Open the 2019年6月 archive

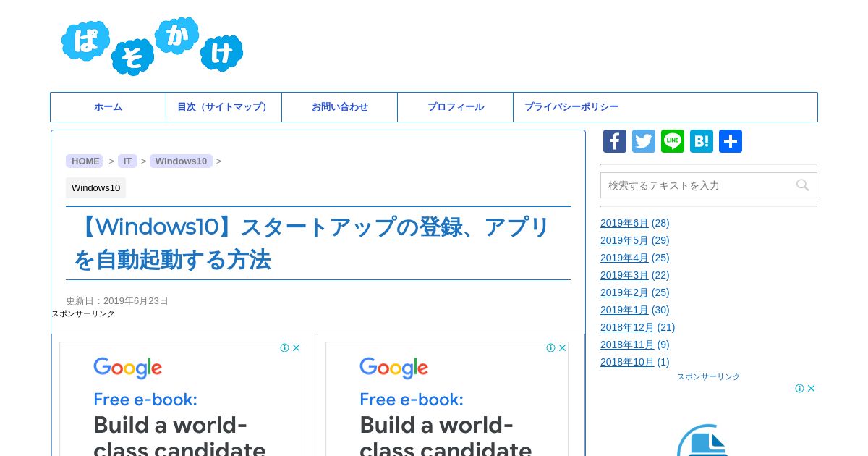[x=624, y=223]
